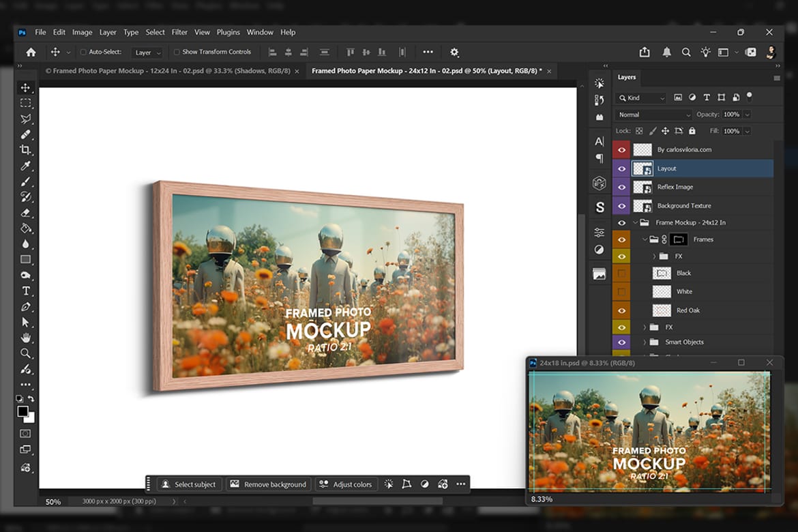798x532 pixels.
Task: Hide the Frame Mockup - 24x12 In group
Action: (621, 222)
